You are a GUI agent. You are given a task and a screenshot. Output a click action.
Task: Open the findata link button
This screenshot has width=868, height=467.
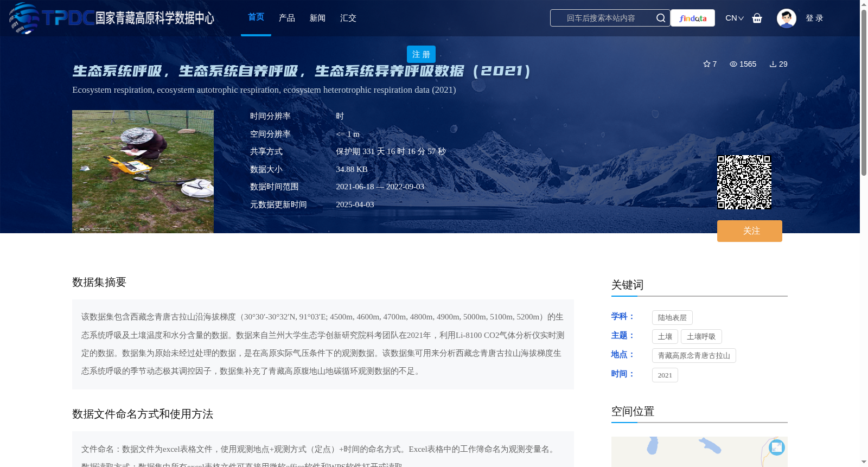click(693, 18)
